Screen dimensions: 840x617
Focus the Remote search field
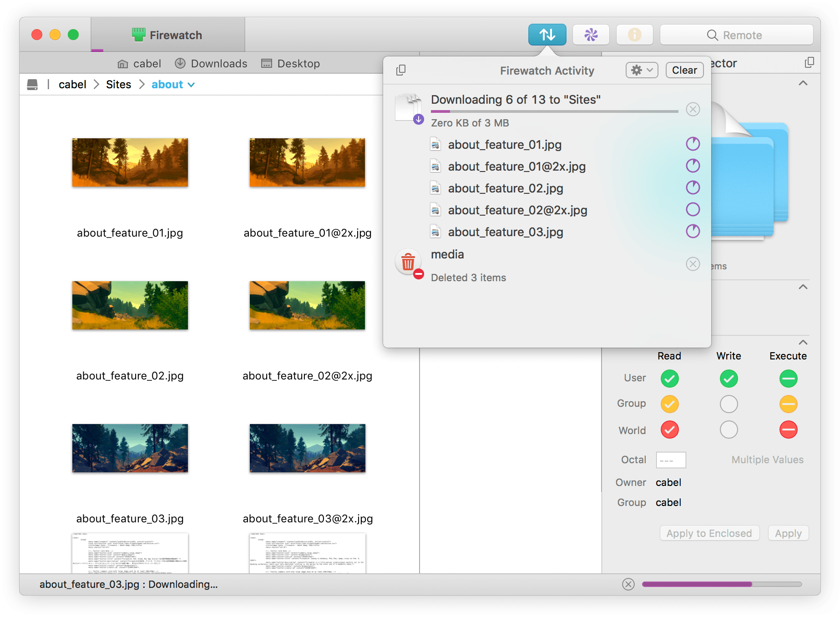point(736,35)
